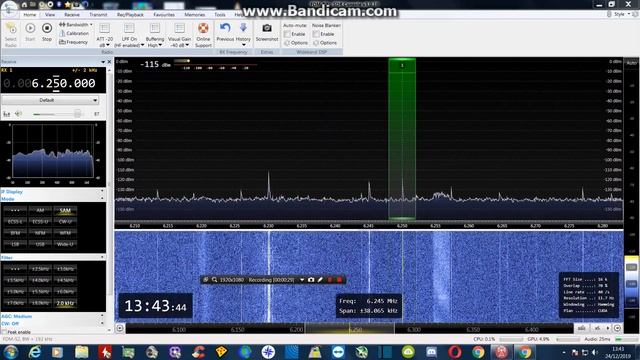Tick the Peak enable checkbox

4,332
